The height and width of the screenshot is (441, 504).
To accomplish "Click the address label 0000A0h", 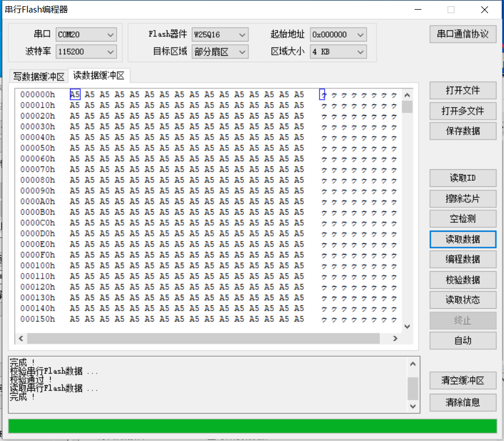I will click(38, 201).
